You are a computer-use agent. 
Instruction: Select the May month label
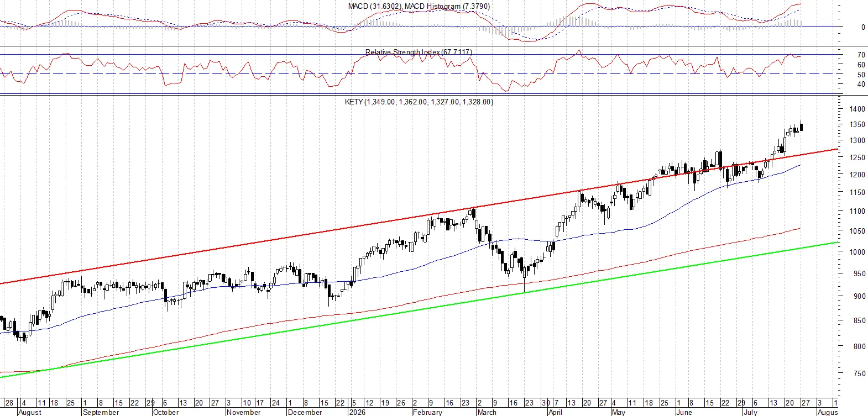[x=619, y=412]
